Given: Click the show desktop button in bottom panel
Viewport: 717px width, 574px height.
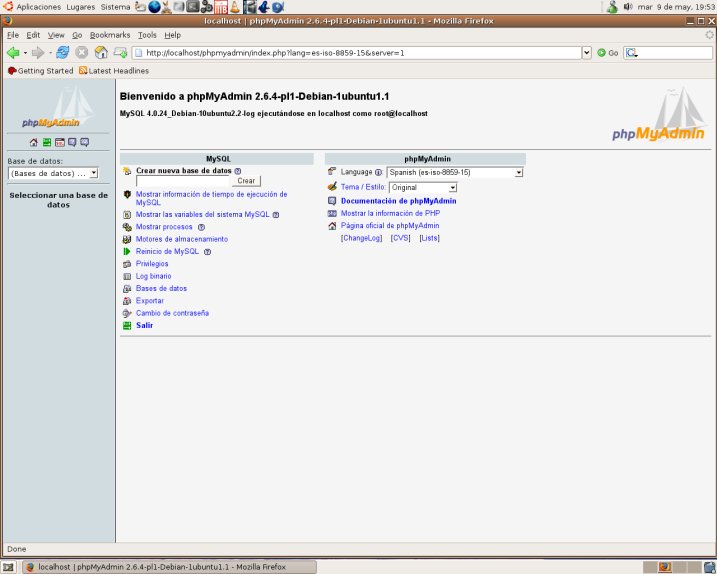Looking at the screenshot, I should 8,567.
